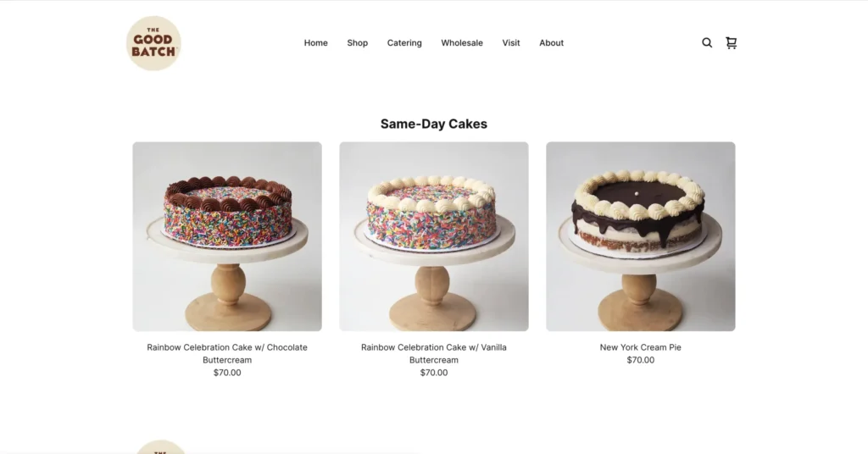
Task: Open the Catering page
Action: (x=404, y=42)
